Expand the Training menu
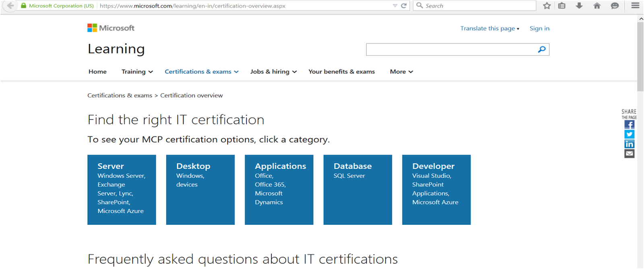 click(137, 72)
